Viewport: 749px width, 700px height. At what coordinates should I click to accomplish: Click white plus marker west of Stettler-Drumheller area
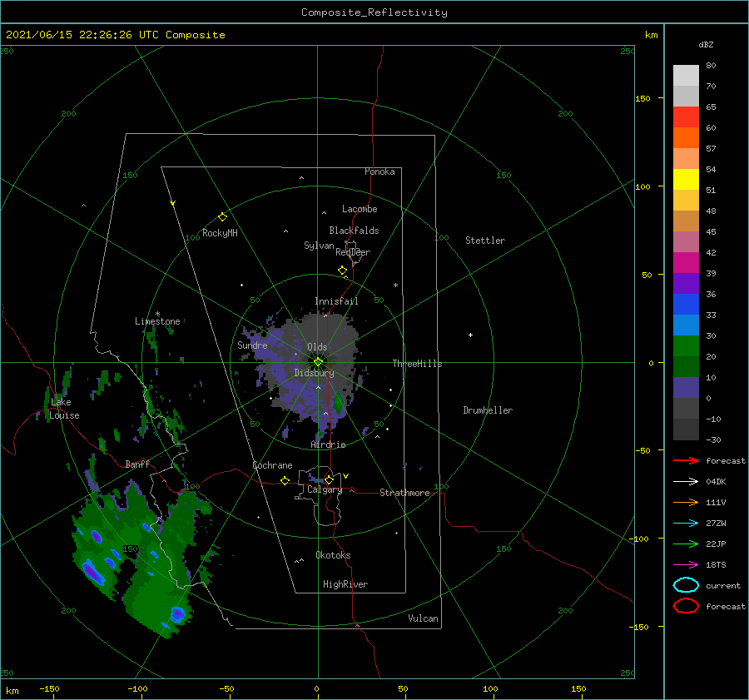point(470,335)
